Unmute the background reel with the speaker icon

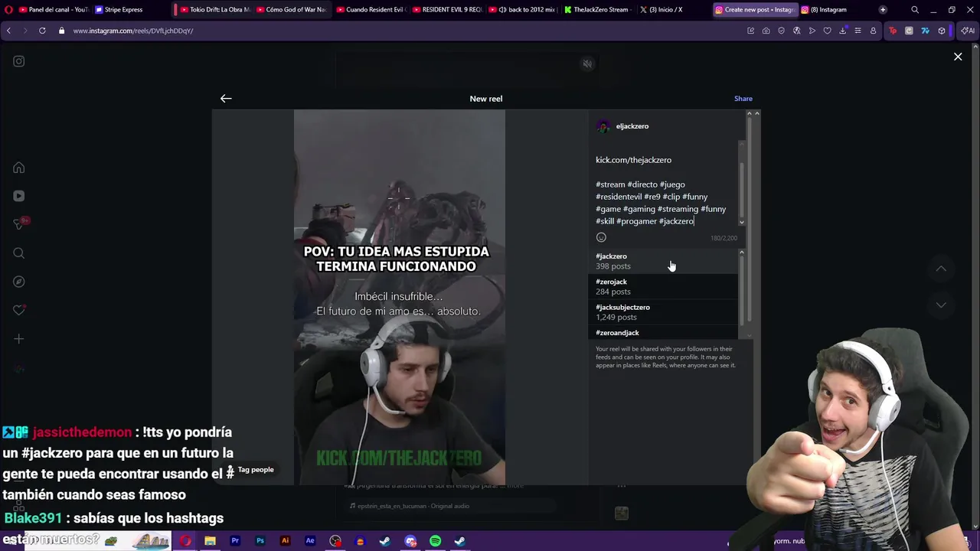coord(587,64)
